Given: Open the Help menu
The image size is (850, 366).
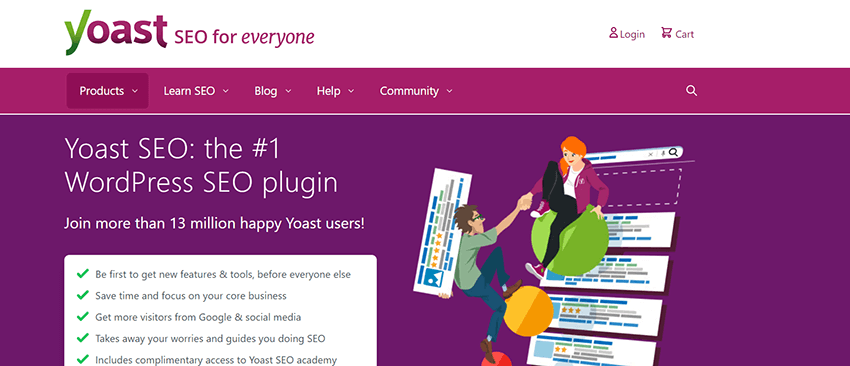Looking at the screenshot, I should tap(335, 91).
